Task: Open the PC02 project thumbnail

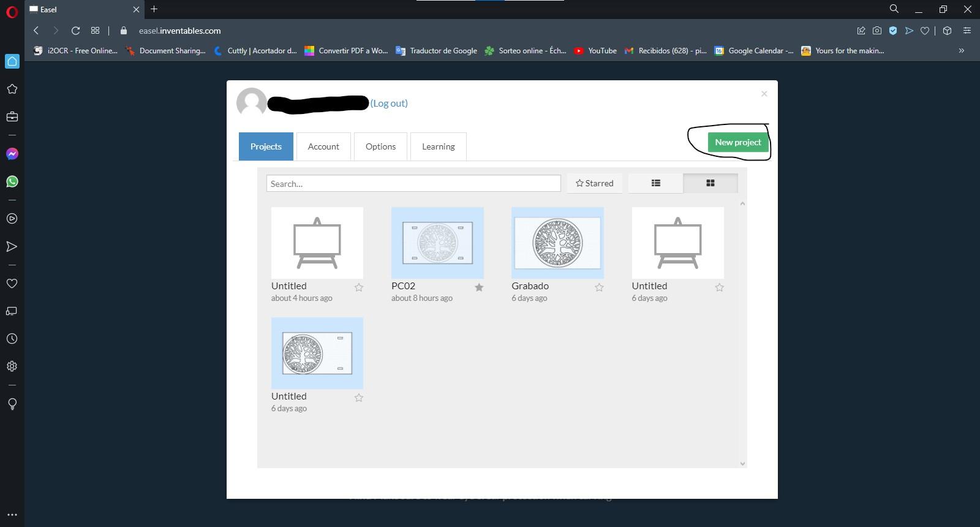Action: click(437, 243)
